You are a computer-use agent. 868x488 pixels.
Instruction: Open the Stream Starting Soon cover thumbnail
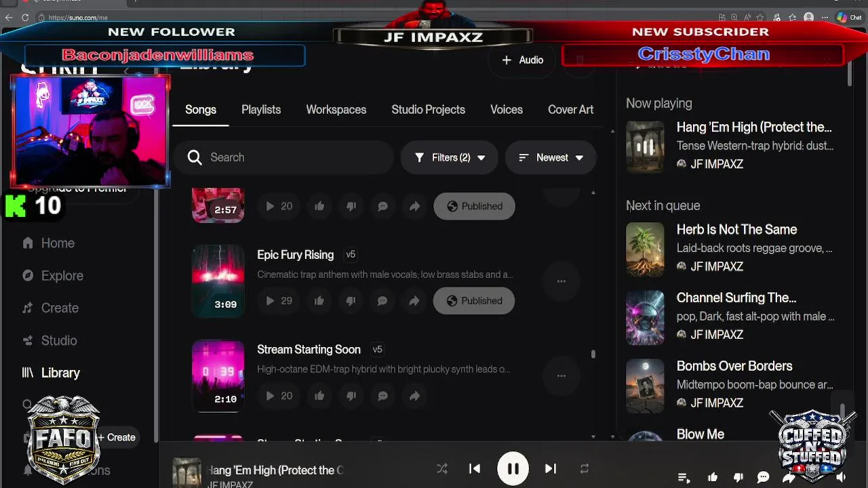click(x=218, y=375)
